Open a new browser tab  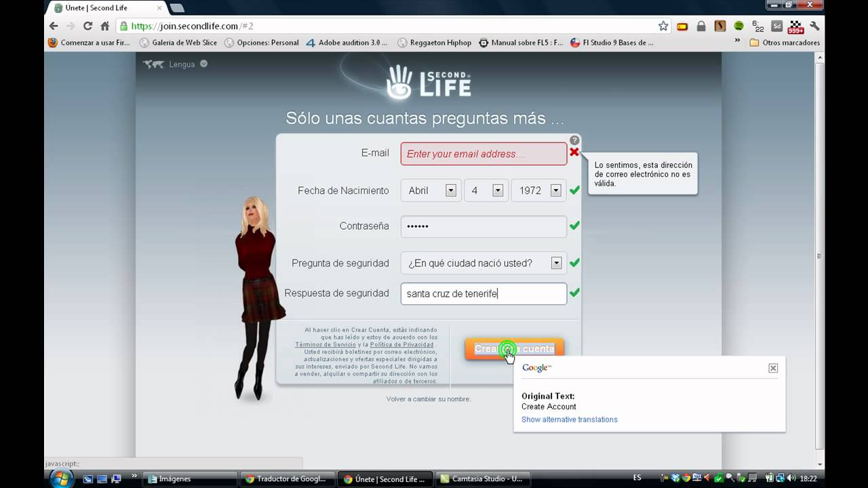[177, 8]
